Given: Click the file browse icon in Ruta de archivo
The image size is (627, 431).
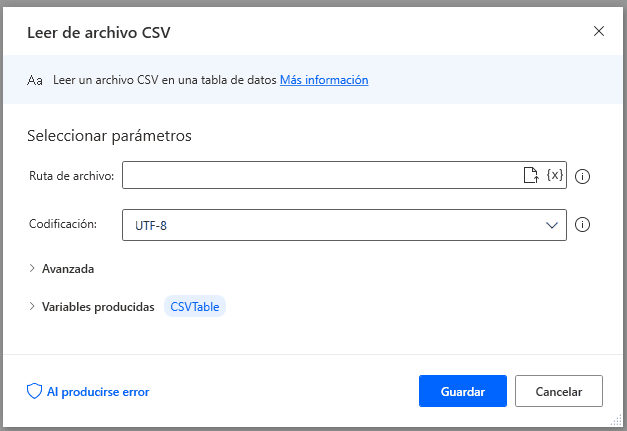Looking at the screenshot, I should (x=531, y=175).
